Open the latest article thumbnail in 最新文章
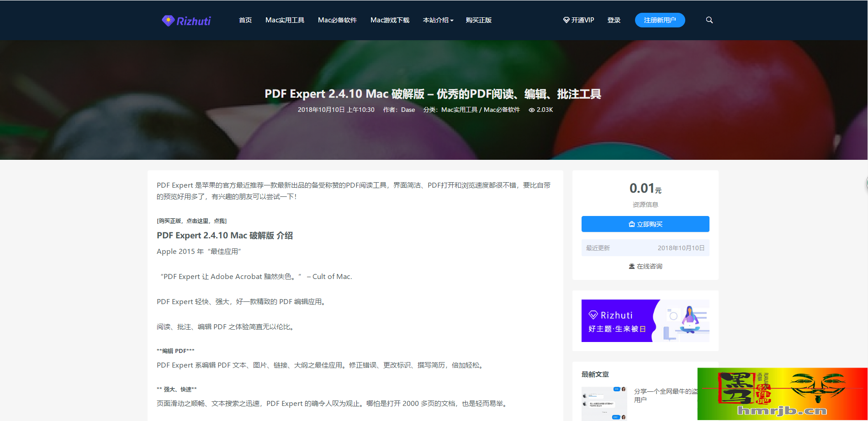868x421 pixels. point(604,404)
